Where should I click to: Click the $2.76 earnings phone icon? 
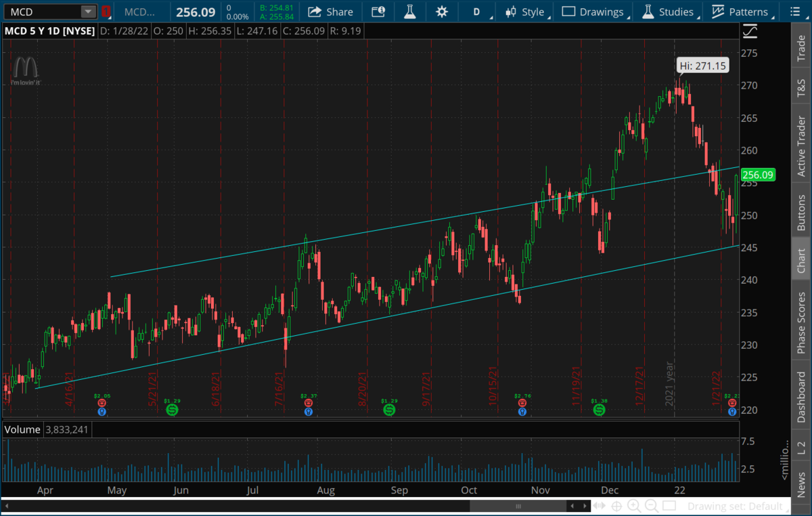[522, 402]
